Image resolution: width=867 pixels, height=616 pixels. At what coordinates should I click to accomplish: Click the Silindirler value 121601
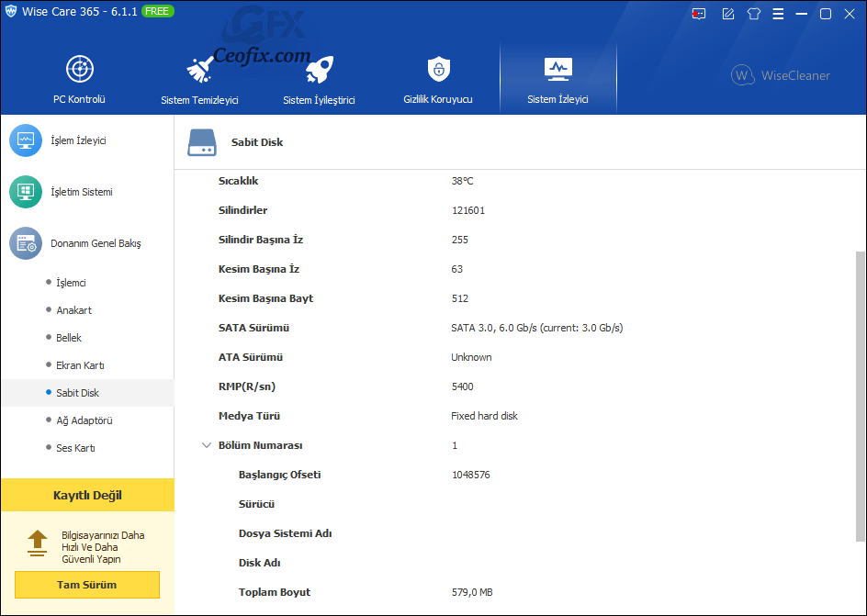[x=468, y=210]
